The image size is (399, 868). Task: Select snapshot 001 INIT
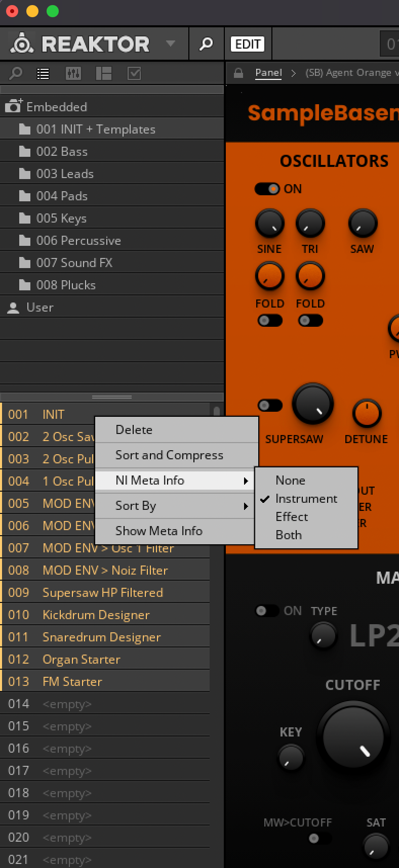105,415
